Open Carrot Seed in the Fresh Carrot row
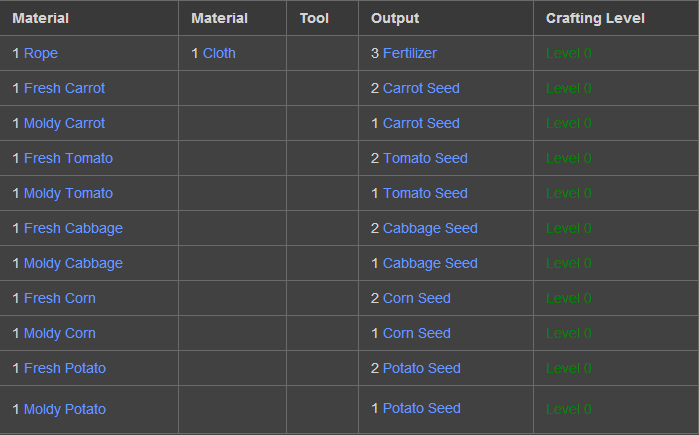Image resolution: width=699 pixels, height=435 pixels. coord(421,88)
